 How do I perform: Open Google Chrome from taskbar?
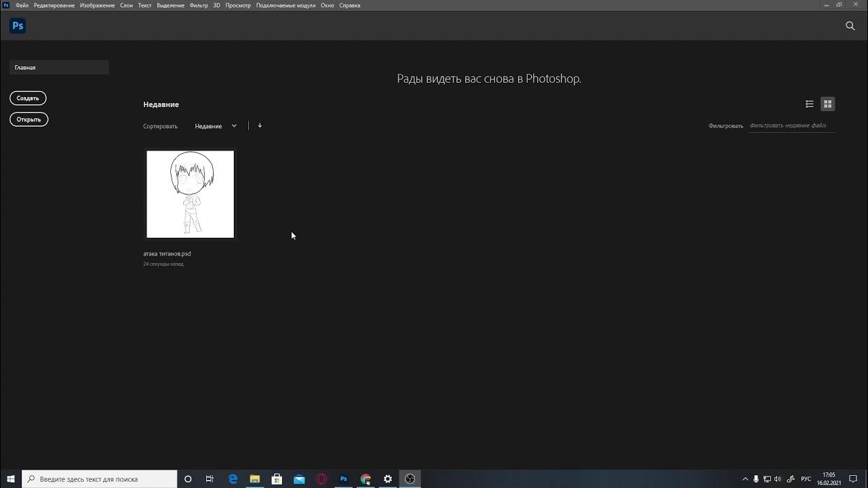tap(366, 479)
